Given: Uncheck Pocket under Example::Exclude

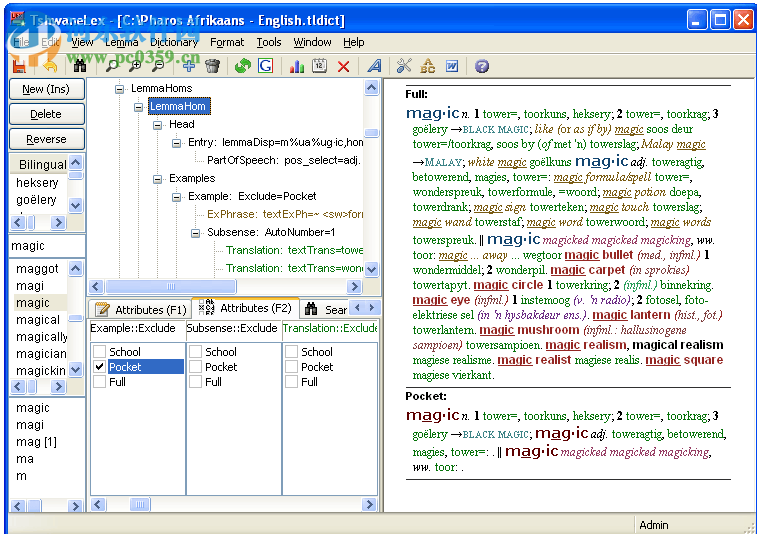Looking at the screenshot, I should pyautogui.click(x=99, y=367).
